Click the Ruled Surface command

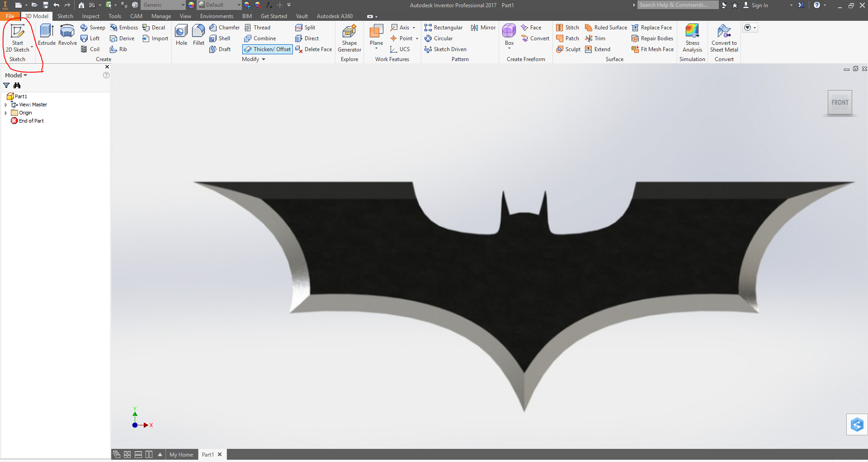point(606,28)
